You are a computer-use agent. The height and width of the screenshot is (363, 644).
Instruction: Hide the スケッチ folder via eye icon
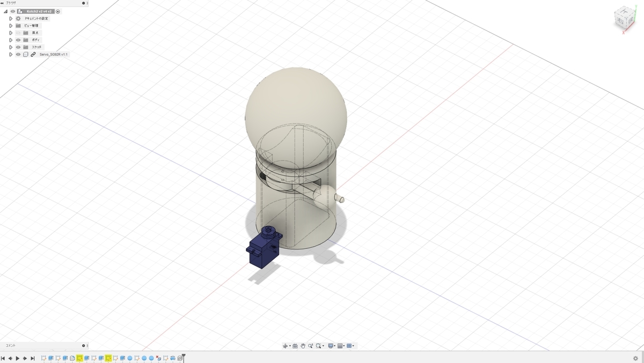pyautogui.click(x=18, y=47)
